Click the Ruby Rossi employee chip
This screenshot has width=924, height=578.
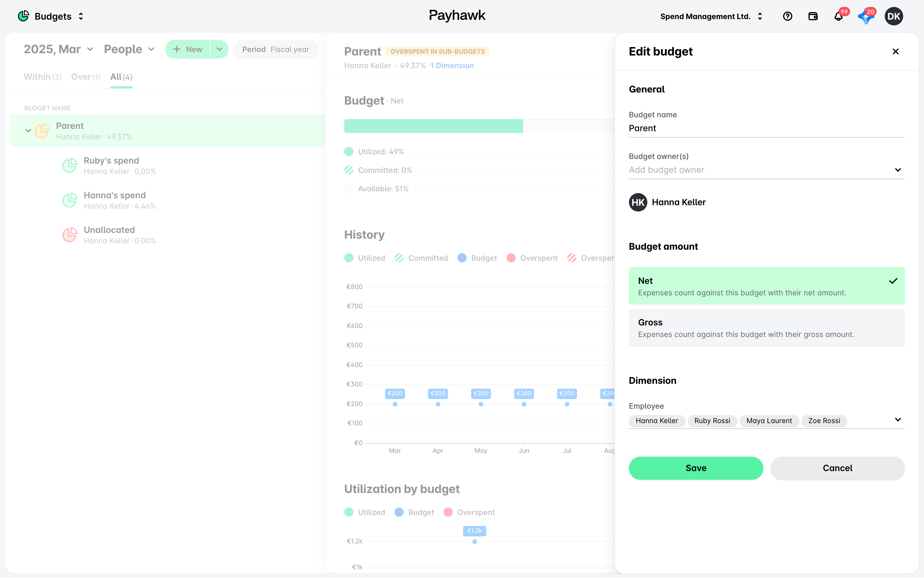pyautogui.click(x=712, y=420)
